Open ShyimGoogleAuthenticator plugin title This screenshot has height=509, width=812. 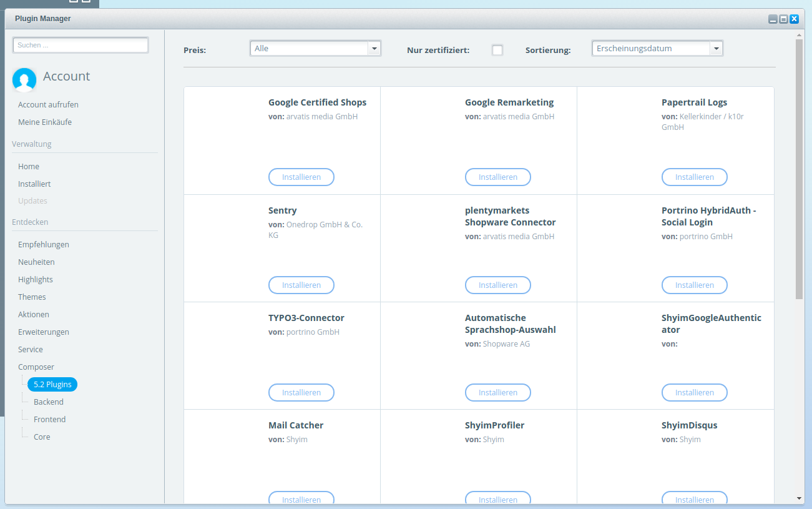[712, 324]
